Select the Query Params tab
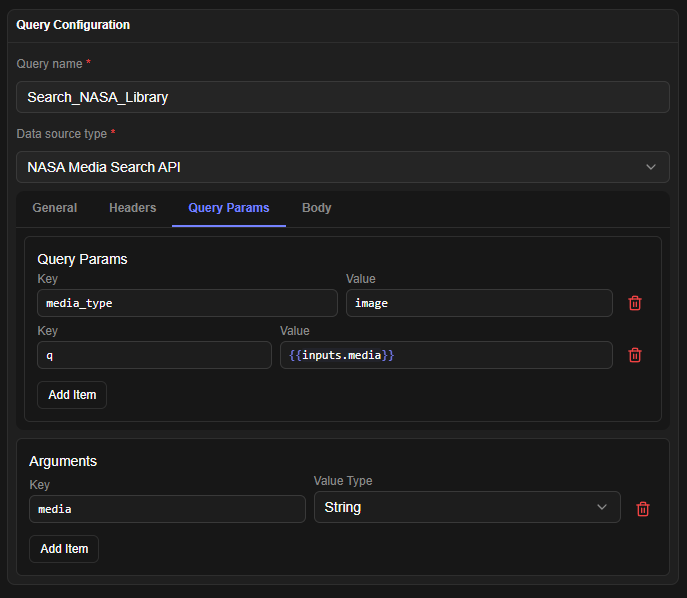 tap(229, 208)
